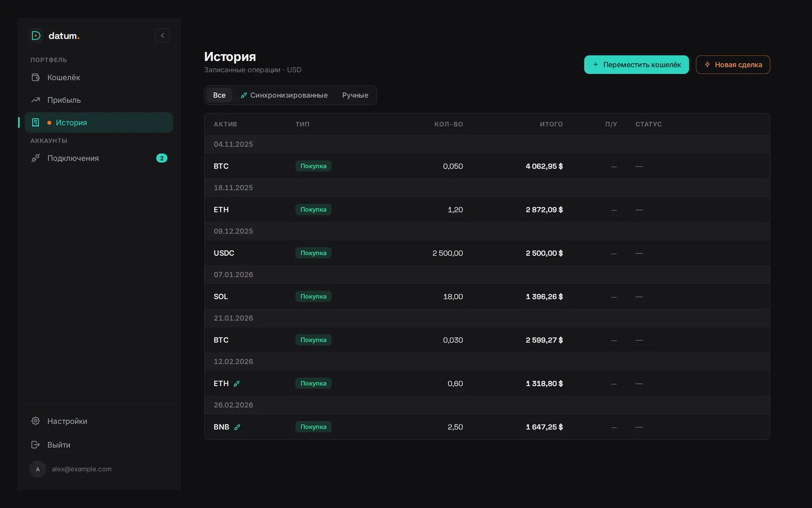This screenshot has height=508, width=812.
Task: Open the Прибыль menu item
Action: [x=99, y=100]
